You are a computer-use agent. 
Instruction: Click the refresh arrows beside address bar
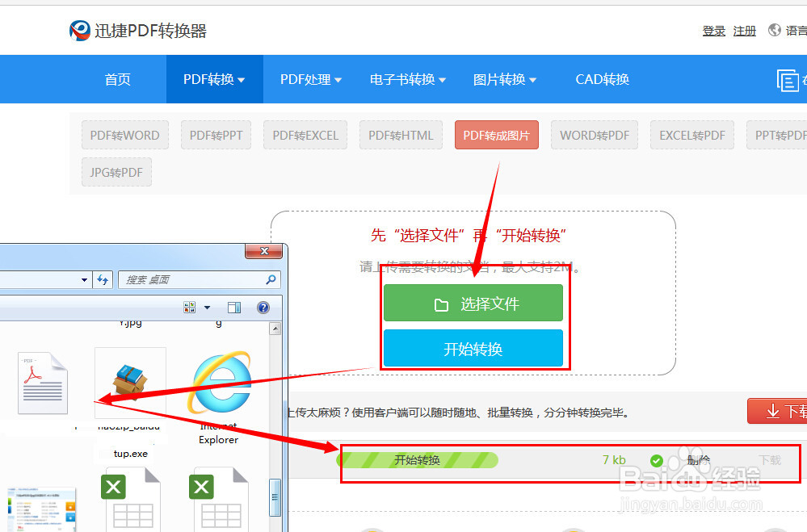tap(103, 279)
